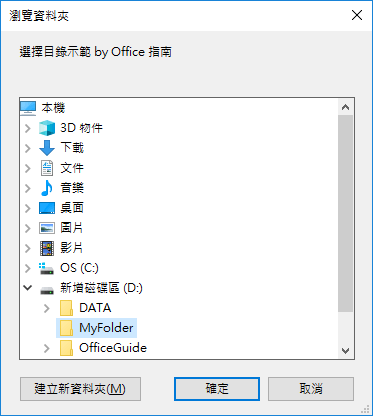Viewport: 373px width, 416px height.
Task: Select the 桌面 desktop icon
Action: (47, 208)
